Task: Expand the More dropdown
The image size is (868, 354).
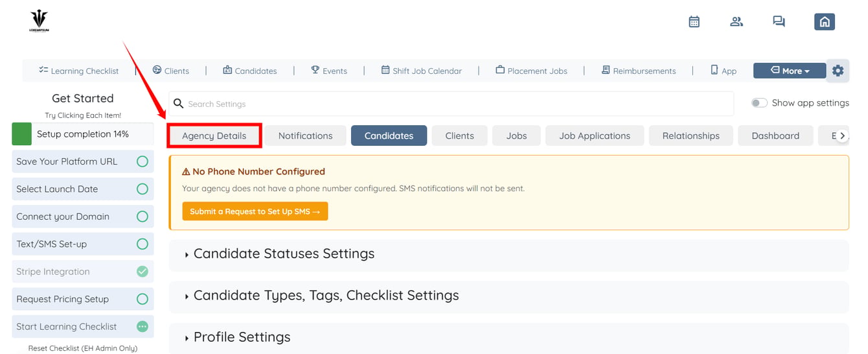Action: point(790,71)
